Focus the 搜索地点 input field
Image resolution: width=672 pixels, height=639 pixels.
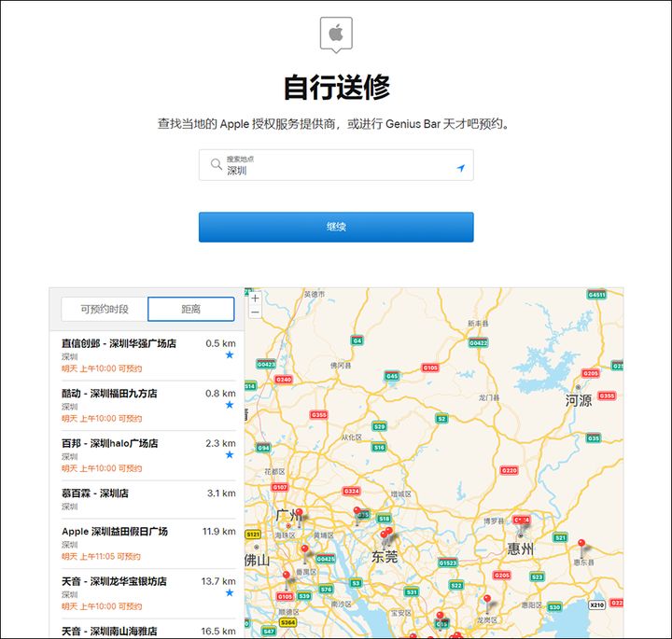336,165
